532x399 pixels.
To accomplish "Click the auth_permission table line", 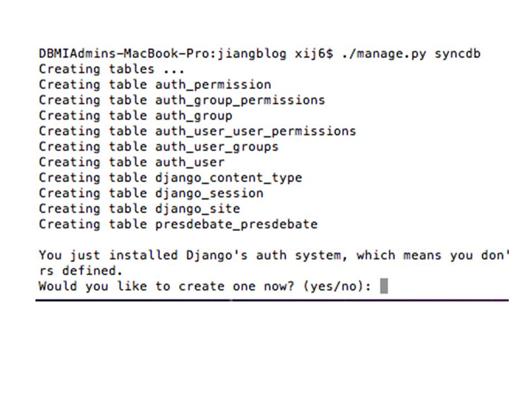I will click(x=155, y=85).
